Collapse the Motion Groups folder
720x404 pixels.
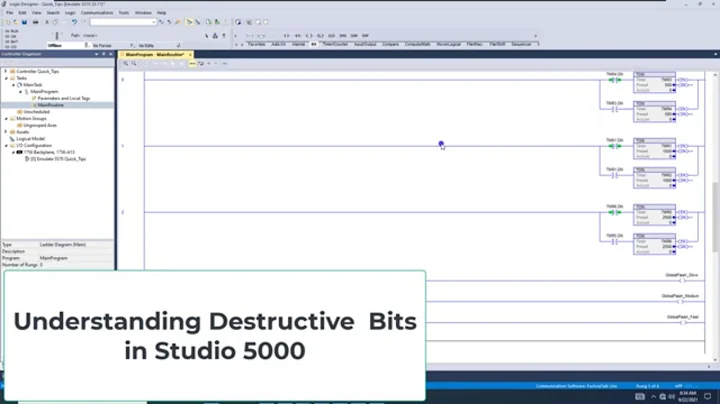pos(6,118)
